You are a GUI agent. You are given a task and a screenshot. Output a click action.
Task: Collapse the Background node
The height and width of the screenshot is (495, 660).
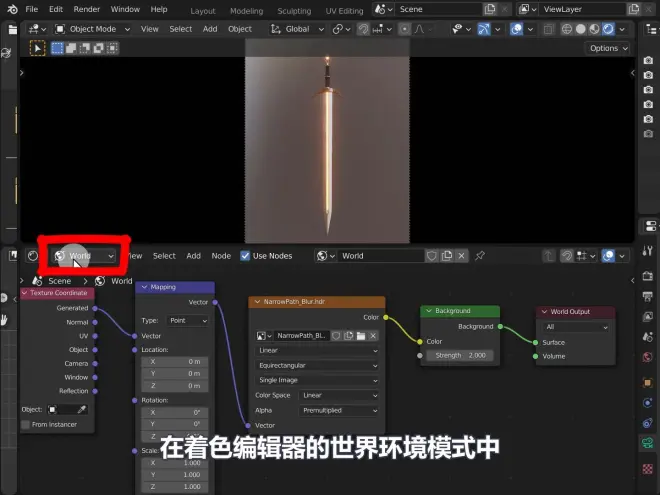point(429,311)
